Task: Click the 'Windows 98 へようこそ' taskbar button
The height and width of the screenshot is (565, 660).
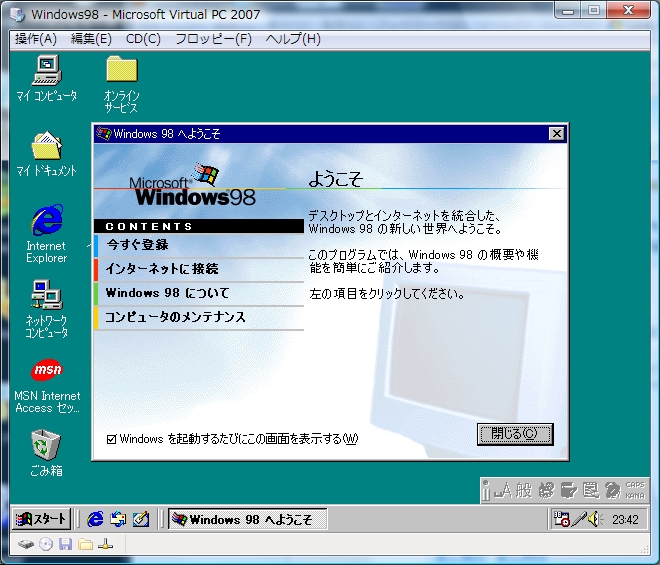Action: [x=248, y=519]
